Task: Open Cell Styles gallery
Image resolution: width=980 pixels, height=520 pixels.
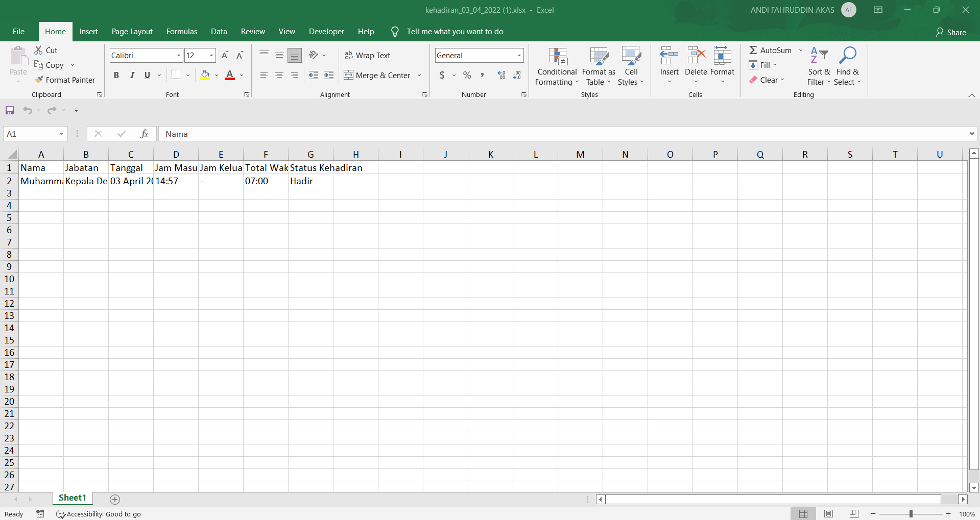Action: click(x=631, y=67)
